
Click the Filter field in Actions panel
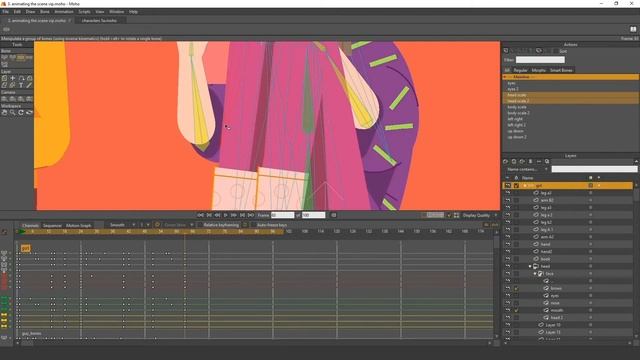540,60
